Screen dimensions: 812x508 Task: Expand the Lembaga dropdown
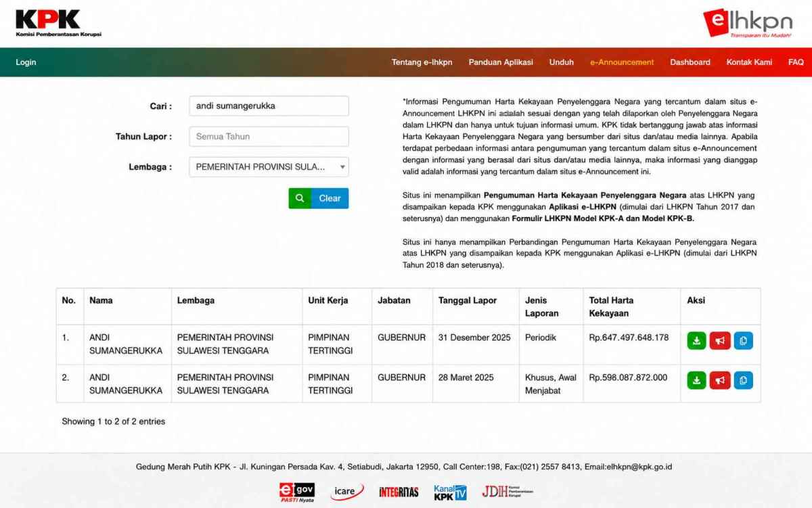(x=269, y=166)
